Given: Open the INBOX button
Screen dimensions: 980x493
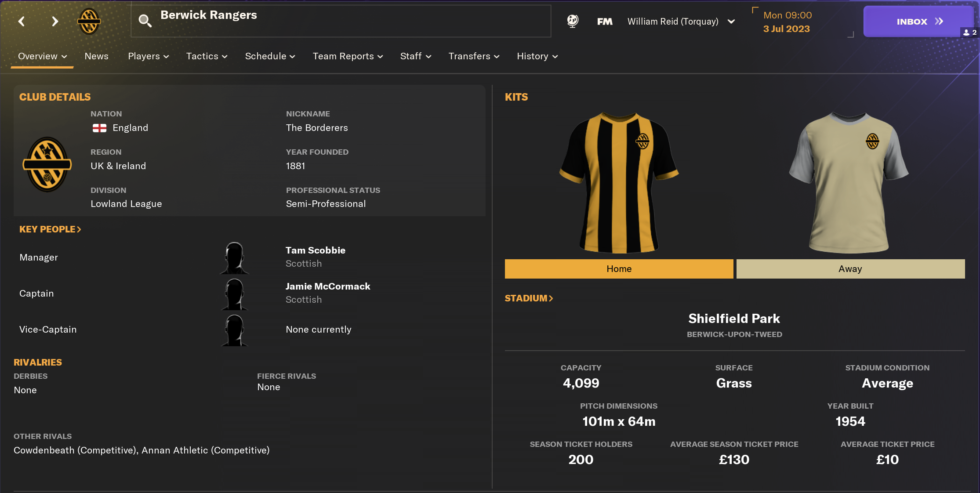Looking at the screenshot, I should coord(918,22).
